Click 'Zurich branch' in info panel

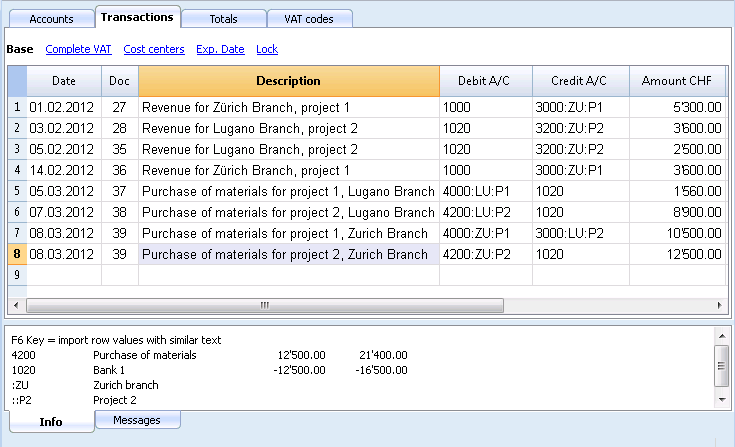click(x=126, y=385)
